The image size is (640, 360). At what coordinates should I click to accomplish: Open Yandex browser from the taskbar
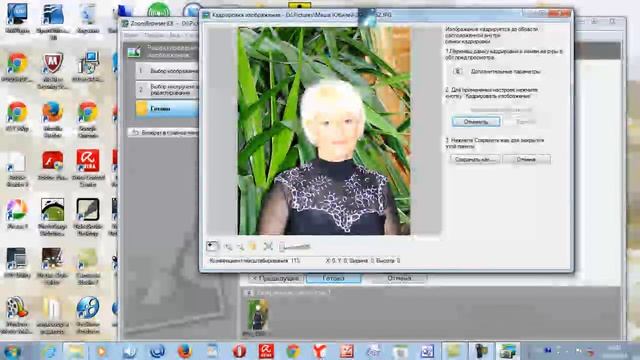tap(320, 351)
